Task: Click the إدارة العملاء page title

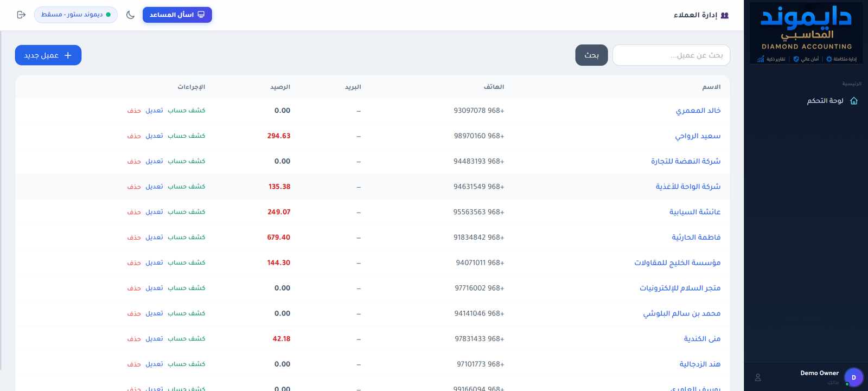Action: point(695,15)
